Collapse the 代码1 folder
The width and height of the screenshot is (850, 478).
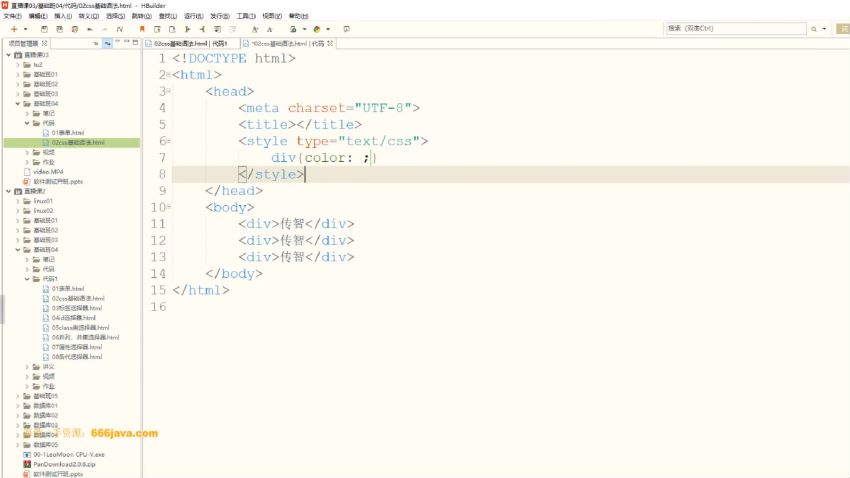[x=27, y=279]
